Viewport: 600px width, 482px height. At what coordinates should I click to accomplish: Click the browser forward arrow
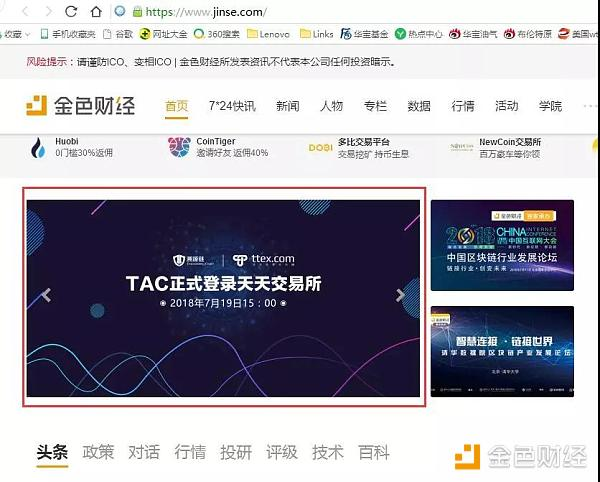(x=49, y=11)
